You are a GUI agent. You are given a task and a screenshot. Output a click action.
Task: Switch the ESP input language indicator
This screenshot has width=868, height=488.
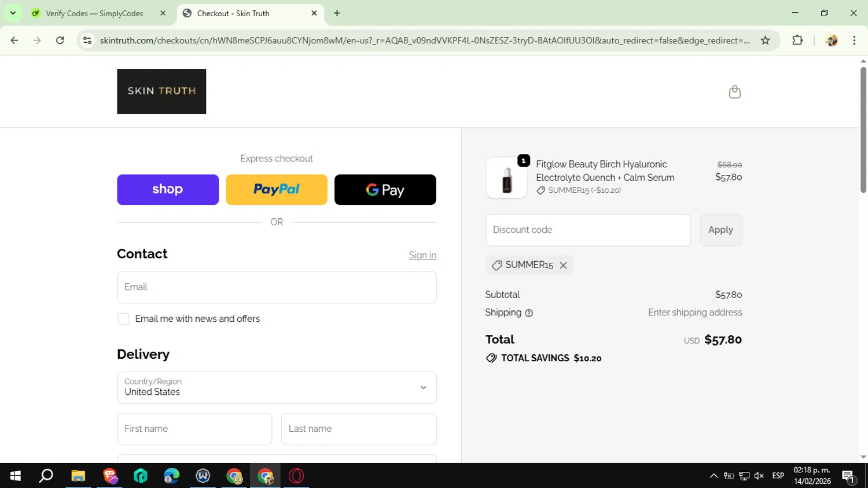778,476
